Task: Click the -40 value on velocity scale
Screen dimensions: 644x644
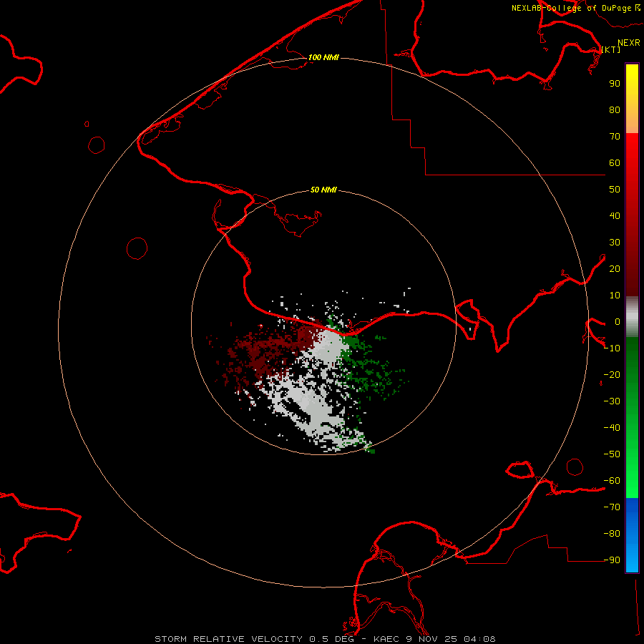Action: (x=612, y=428)
